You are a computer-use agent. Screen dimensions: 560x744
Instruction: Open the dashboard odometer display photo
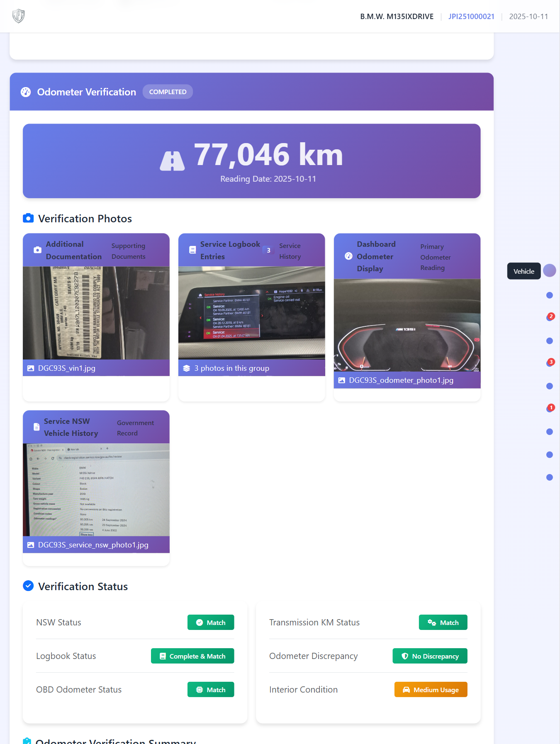(407, 325)
